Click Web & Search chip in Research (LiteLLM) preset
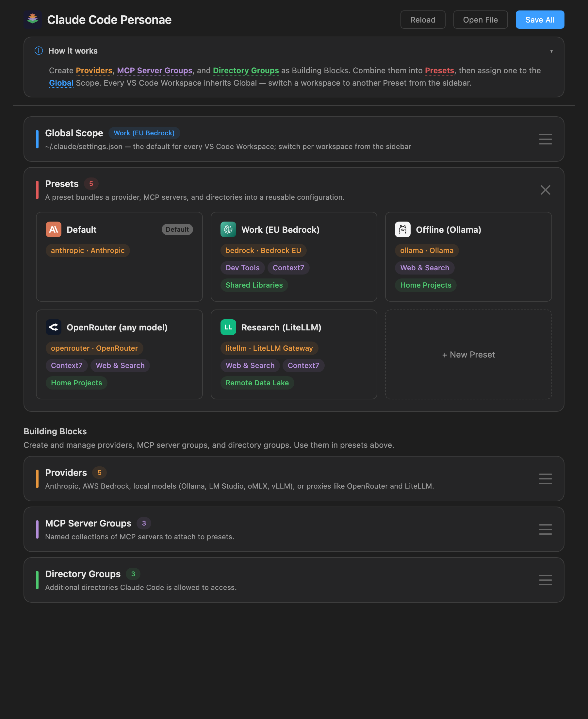This screenshot has width=588, height=719. point(250,365)
